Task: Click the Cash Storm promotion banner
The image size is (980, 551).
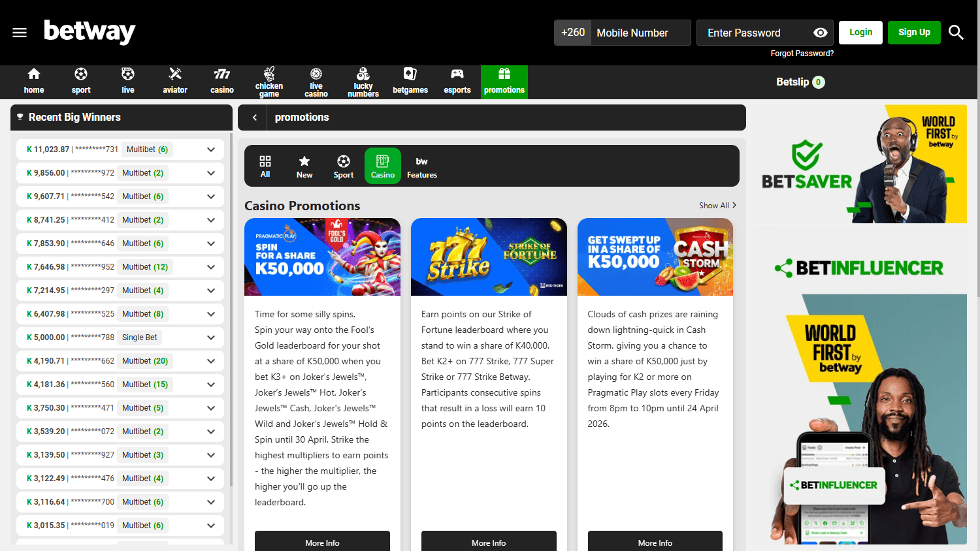Action: (x=655, y=257)
